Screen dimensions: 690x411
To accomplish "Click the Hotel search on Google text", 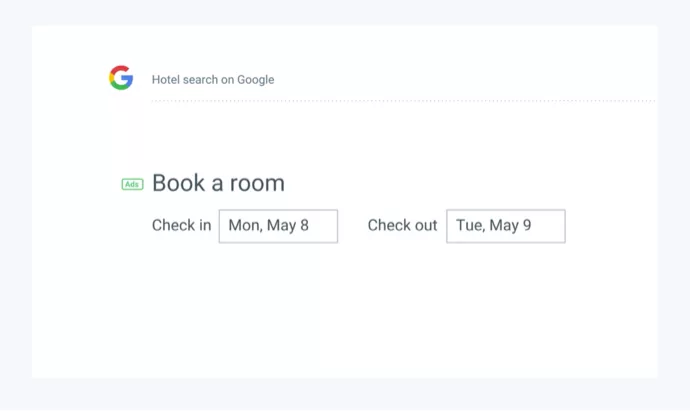I will click(x=213, y=80).
